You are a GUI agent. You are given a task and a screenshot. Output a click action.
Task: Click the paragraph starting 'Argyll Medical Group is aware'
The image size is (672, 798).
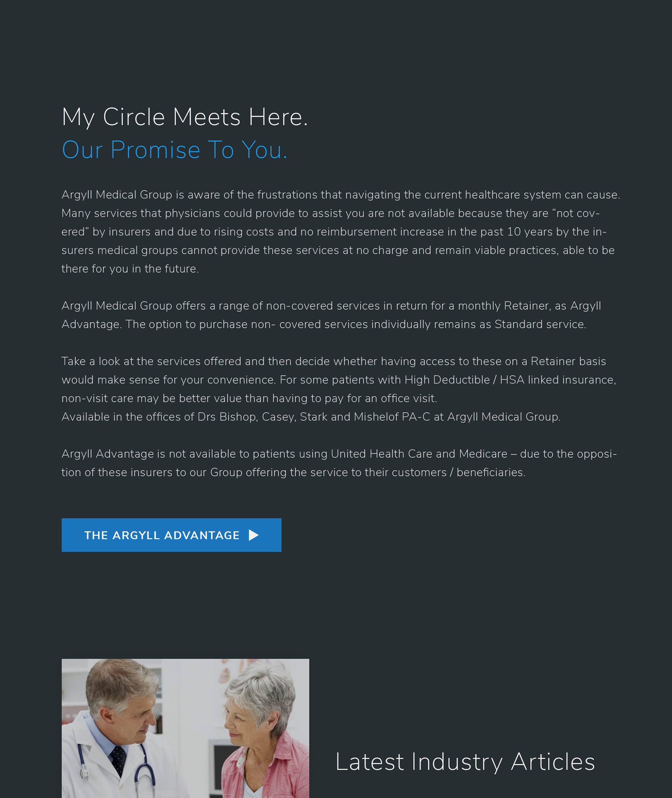pyautogui.click(x=341, y=232)
